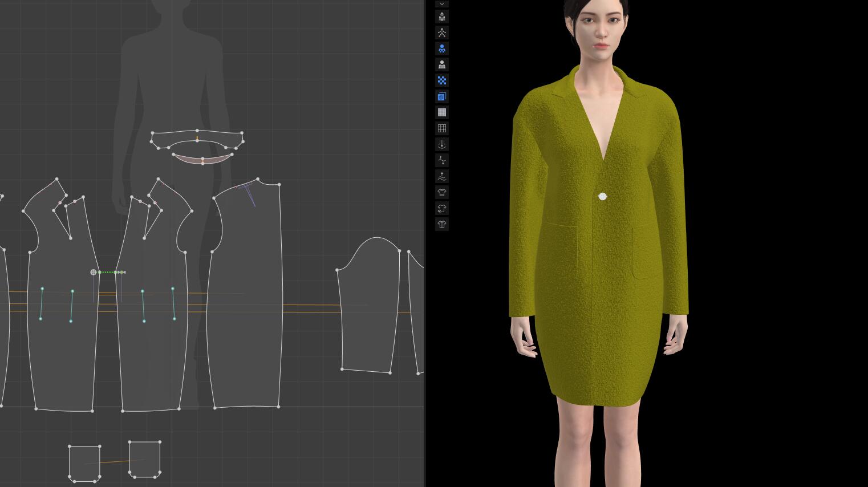Click the plain T-shirt garment icon
The height and width of the screenshot is (487, 868).
(442, 193)
